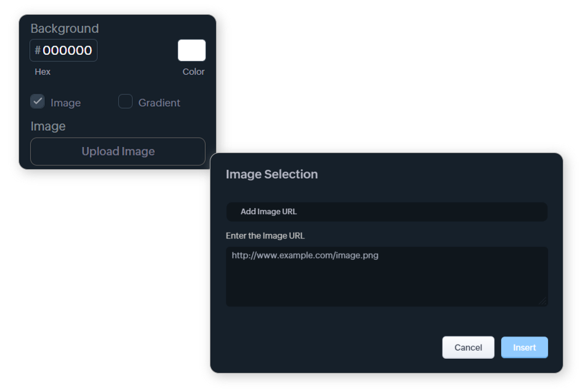Click the Image Selection dialog title
585x392 pixels.
tap(272, 175)
